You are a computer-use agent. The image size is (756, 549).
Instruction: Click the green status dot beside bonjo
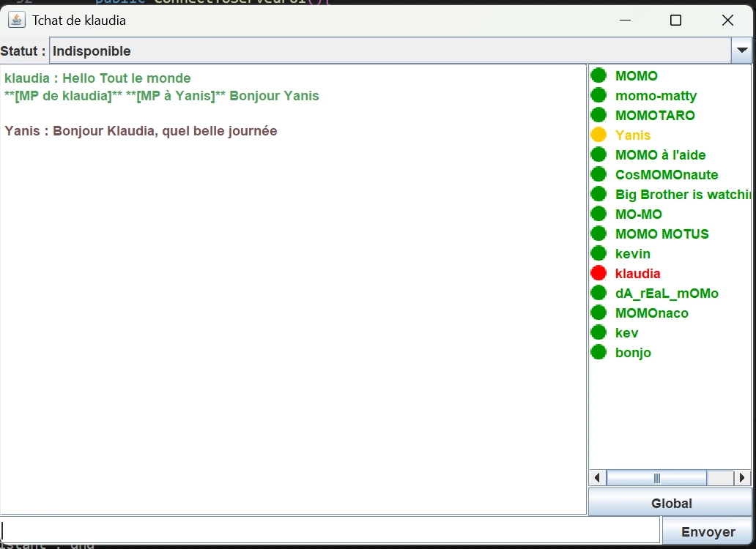(x=598, y=352)
